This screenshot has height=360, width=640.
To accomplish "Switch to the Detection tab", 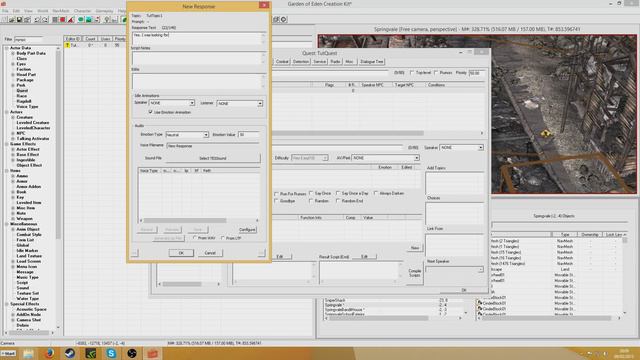I will 301,62.
